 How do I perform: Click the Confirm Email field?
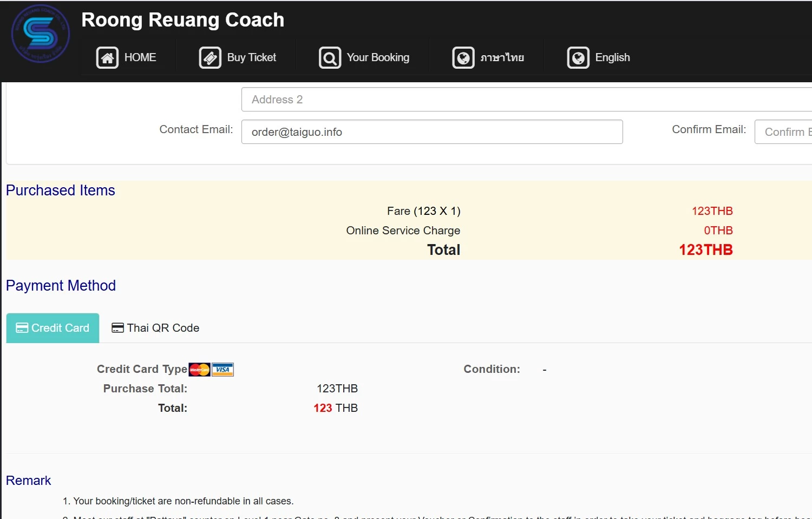point(783,132)
